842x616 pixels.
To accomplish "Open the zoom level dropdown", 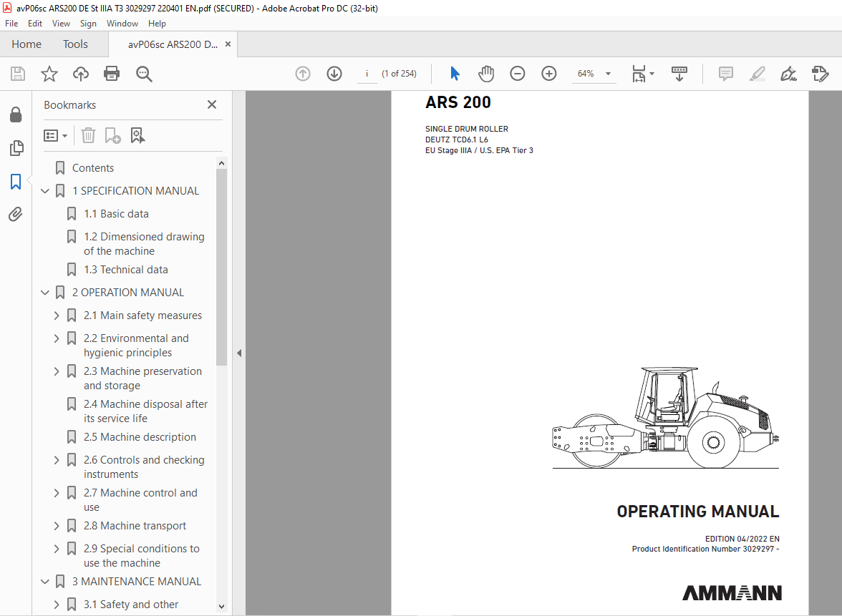I will (609, 74).
